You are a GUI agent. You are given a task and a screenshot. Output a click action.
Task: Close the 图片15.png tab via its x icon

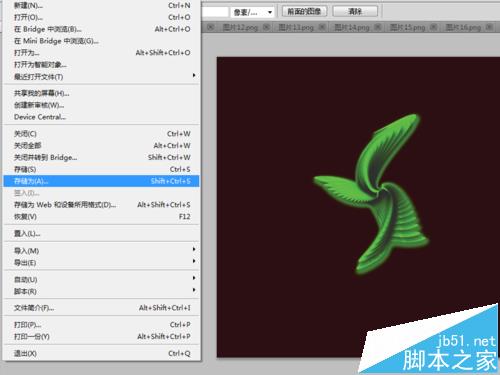tap(433, 27)
